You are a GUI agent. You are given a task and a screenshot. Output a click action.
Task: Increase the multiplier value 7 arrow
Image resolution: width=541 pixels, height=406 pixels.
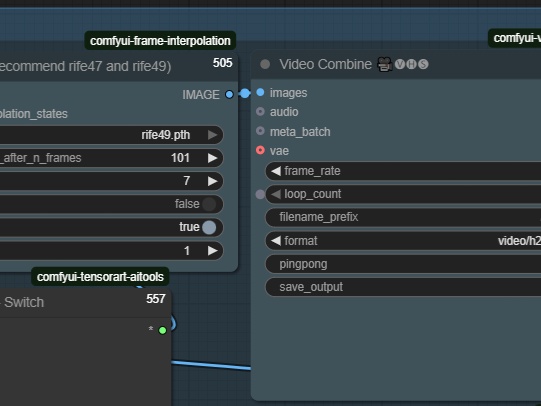pos(213,181)
